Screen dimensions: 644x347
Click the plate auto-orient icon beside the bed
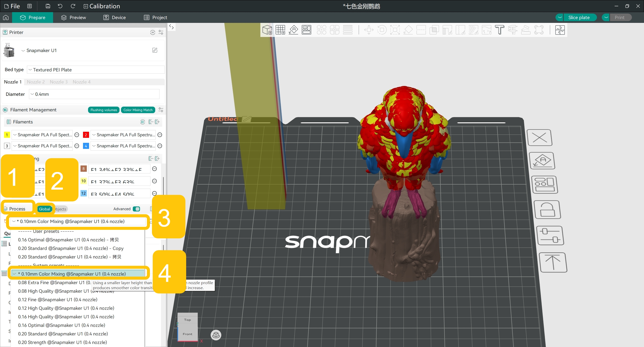(542, 161)
